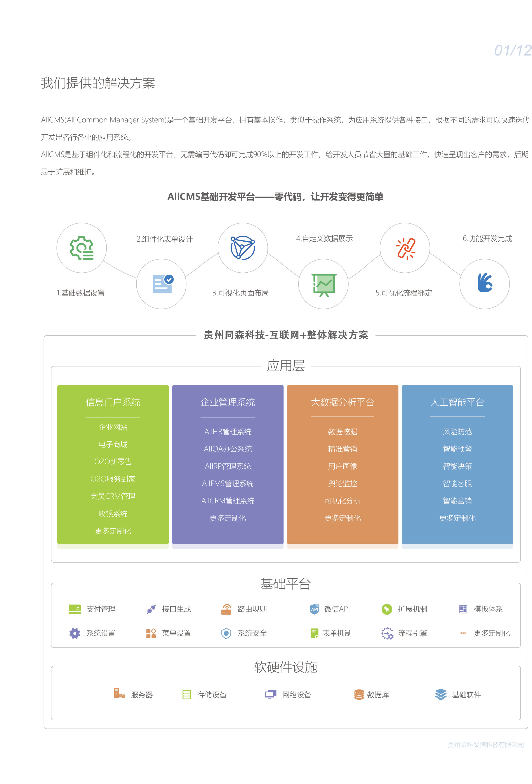The image size is (532, 784).
Task: Click the green form icon beside 表单机制
Action: pyautogui.click(x=314, y=633)
